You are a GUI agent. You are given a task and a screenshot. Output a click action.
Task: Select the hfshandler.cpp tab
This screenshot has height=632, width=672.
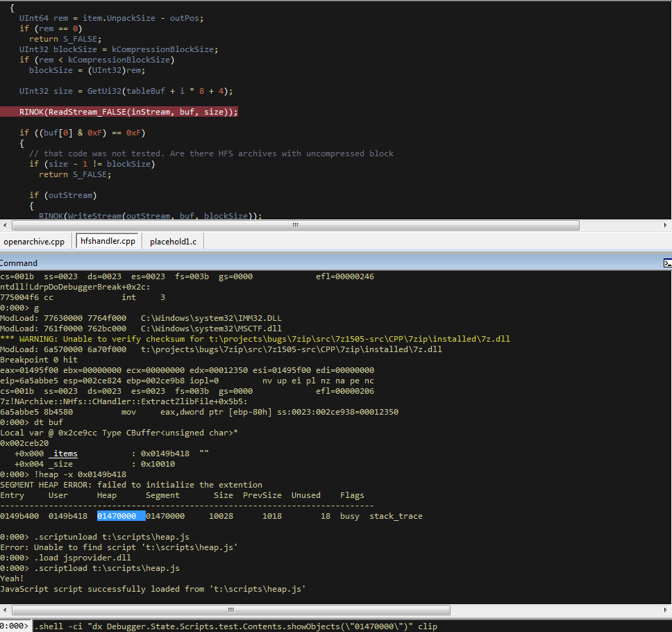pos(108,242)
